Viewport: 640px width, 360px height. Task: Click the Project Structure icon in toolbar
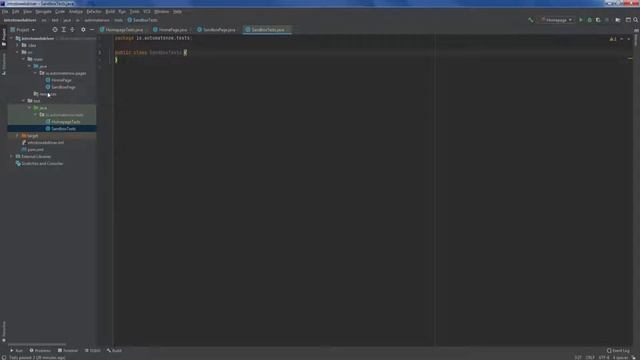(x=618, y=20)
